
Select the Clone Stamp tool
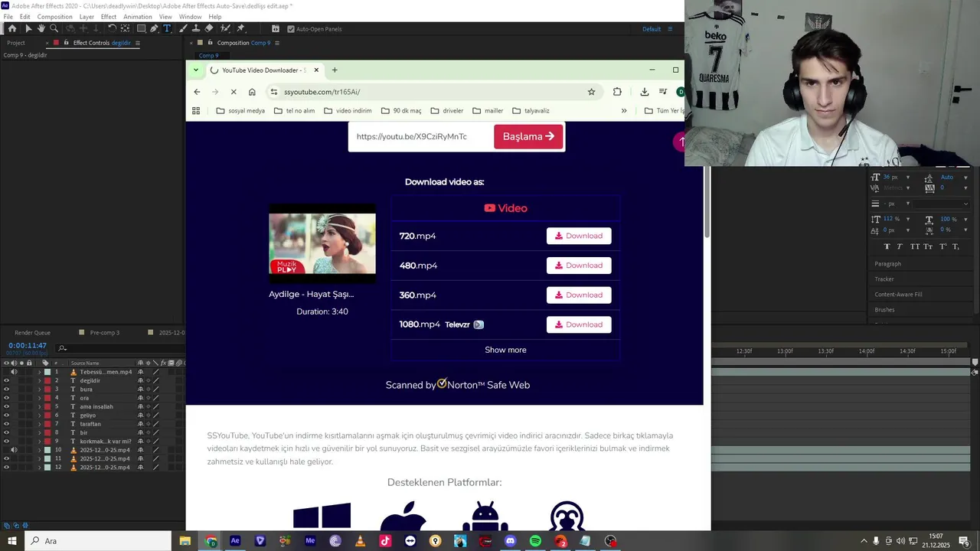pyautogui.click(x=197, y=28)
